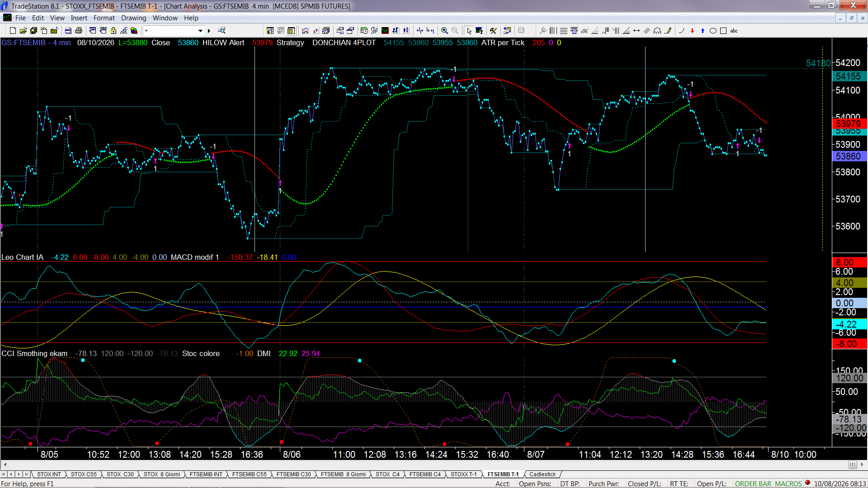
Task: Select the vertical time lines drawing tool
Action: click(553, 31)
